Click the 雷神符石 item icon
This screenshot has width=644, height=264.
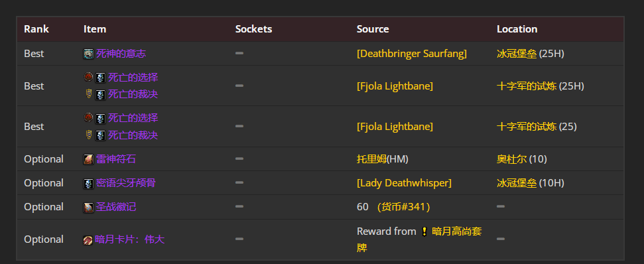point(88,159)
